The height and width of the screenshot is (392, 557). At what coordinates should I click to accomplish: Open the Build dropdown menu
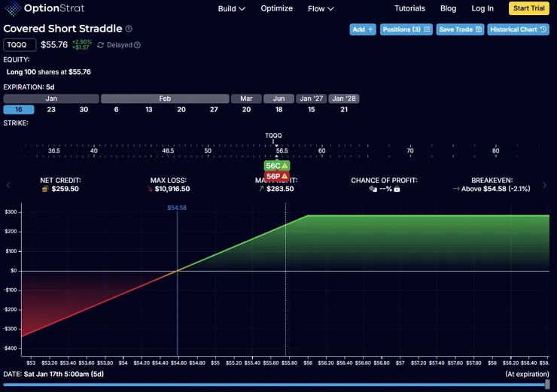231,8
